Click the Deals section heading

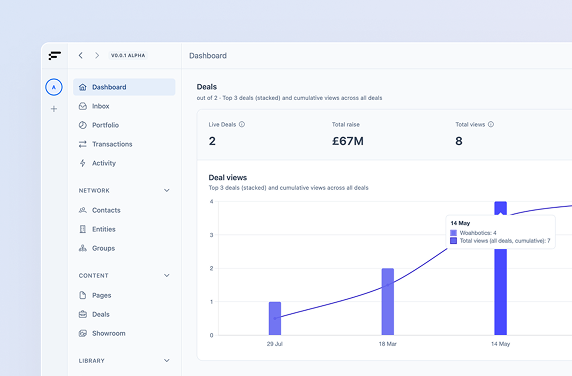(207, 87)
